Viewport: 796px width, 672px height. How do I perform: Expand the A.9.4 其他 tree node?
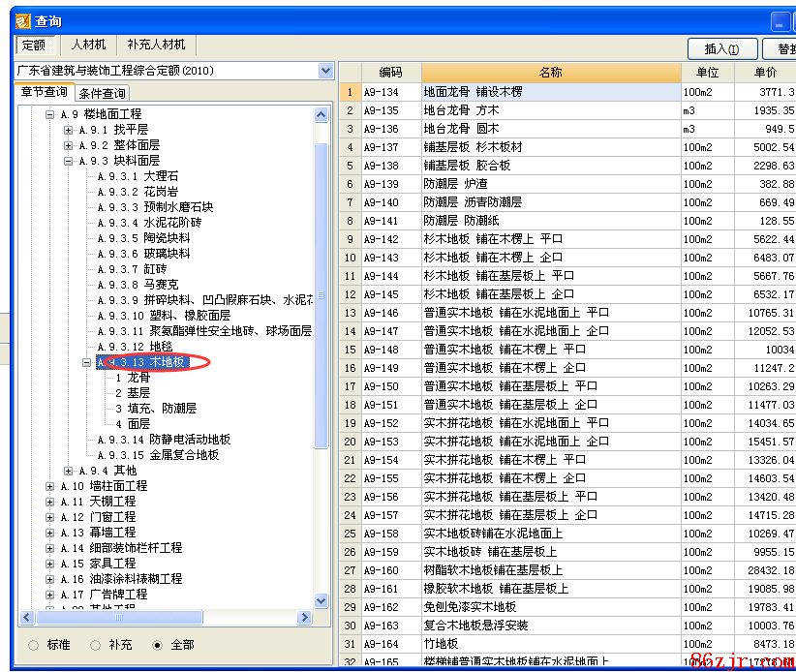pyautogui.click(x=69, y=471)
